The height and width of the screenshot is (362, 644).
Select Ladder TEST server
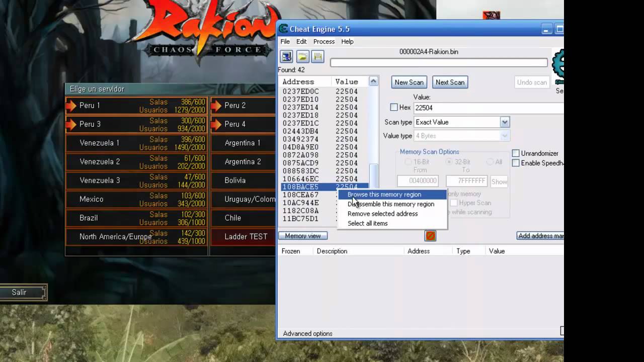[243, 237]
